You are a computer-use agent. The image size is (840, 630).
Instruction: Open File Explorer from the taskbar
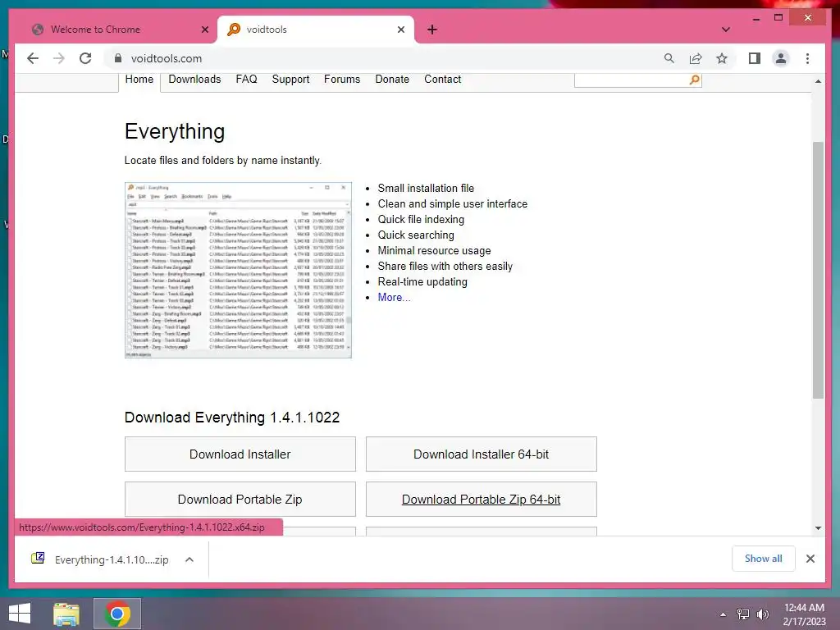(66, 614)
